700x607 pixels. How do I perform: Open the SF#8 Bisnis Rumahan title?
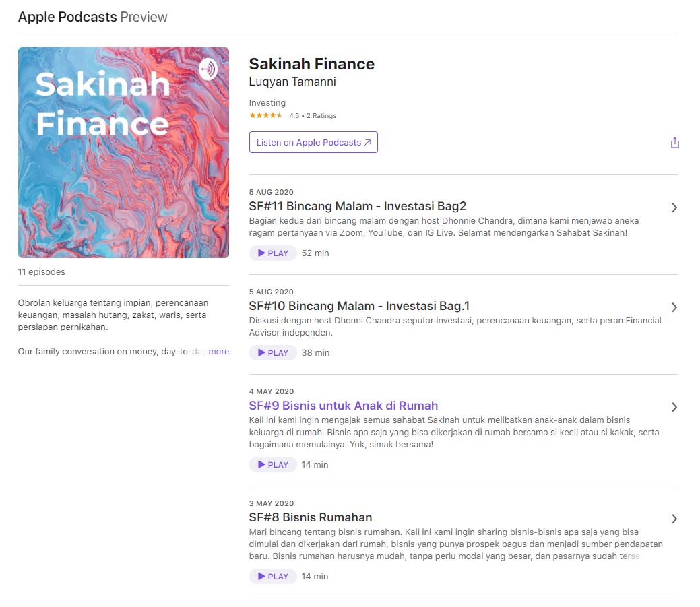click(x=311, y=517)
